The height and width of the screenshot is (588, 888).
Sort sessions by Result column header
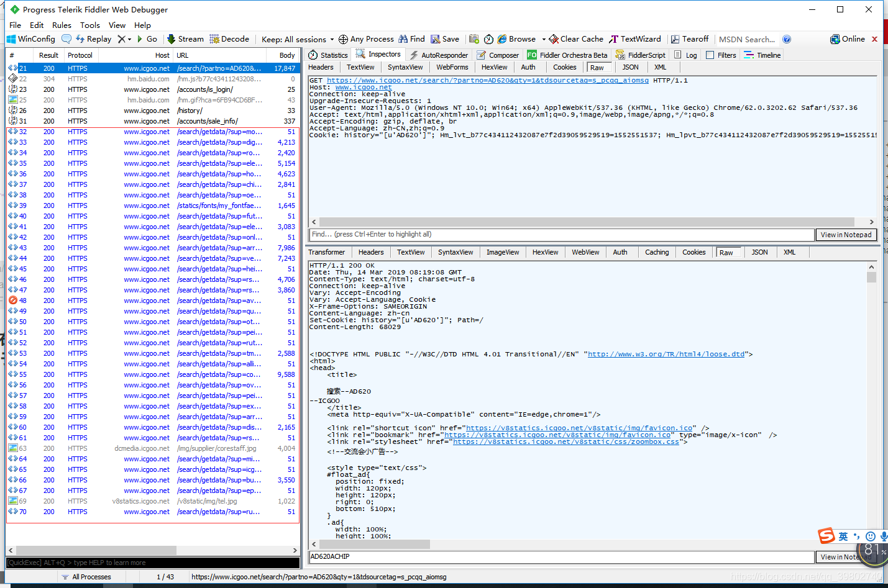48,55
